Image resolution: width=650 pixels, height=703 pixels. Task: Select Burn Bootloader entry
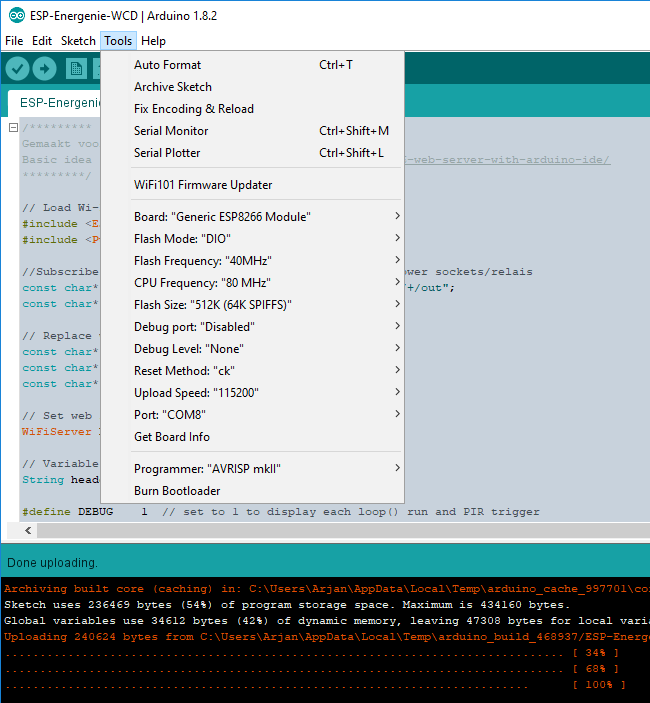[x=252, y=490]
